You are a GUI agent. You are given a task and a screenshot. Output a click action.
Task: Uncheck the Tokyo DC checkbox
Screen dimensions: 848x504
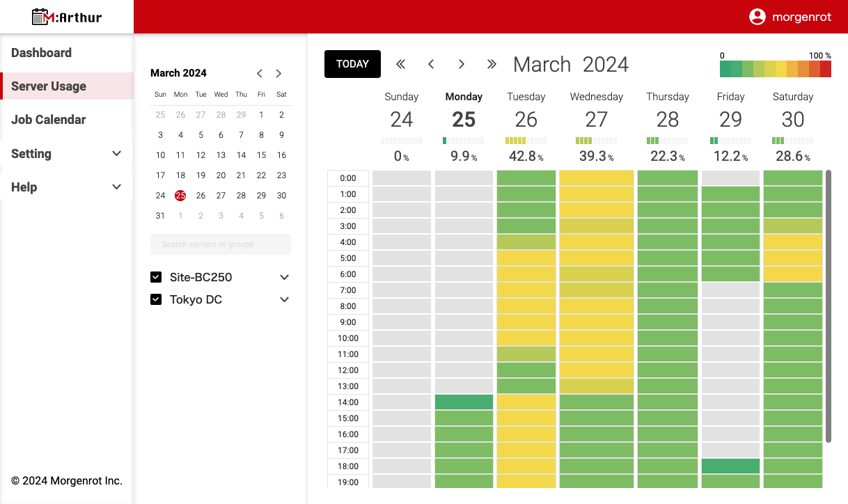tap(156, 300)
